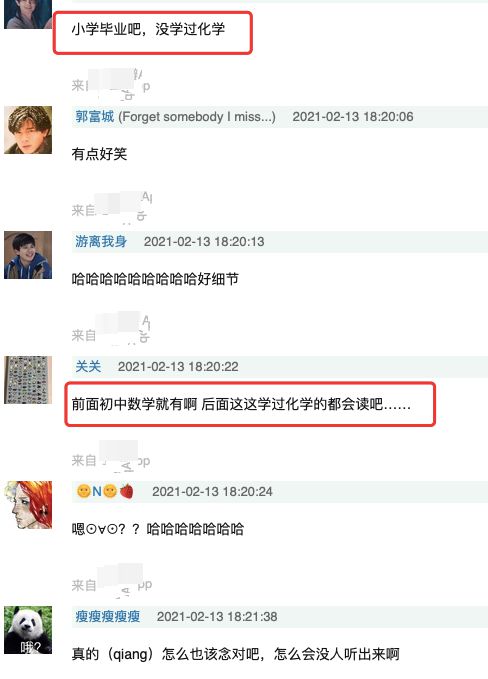The width and height of the screenshot is (488, 679).
Task: Click the N emoji username link
Action: click(105, 491)
